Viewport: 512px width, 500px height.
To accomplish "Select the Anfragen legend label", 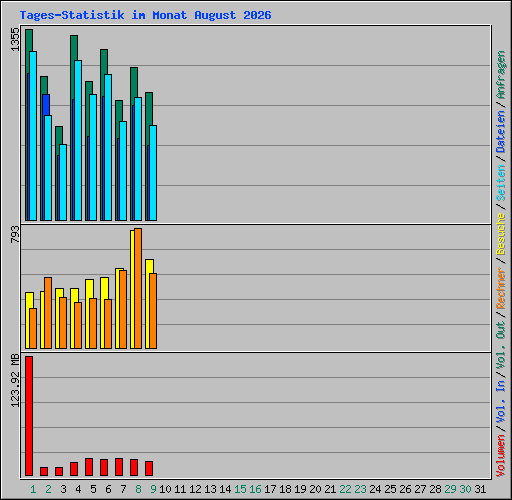I will coord(501,75).
